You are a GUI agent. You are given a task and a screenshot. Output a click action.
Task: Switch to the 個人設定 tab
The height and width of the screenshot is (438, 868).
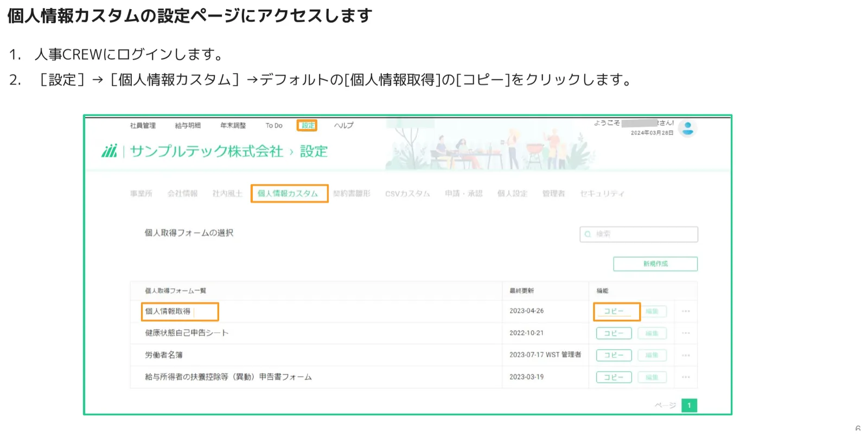512,194
